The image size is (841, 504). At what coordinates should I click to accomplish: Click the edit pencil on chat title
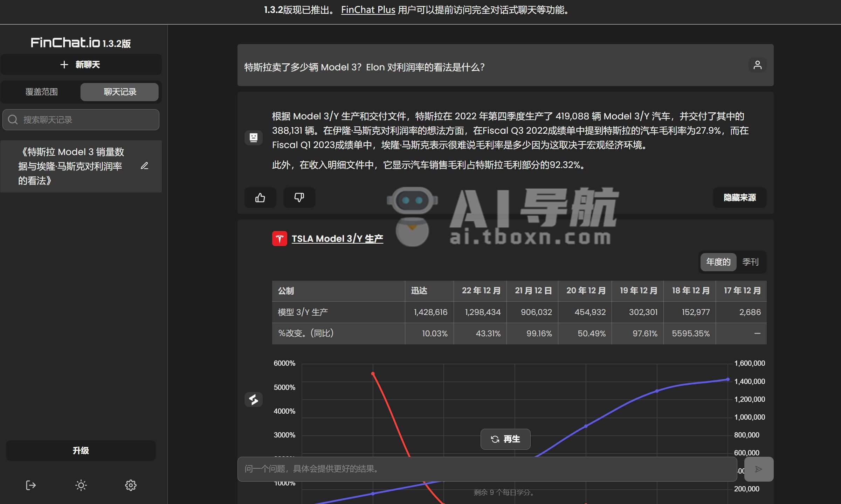pyautogui.click(x=144, y=166)
